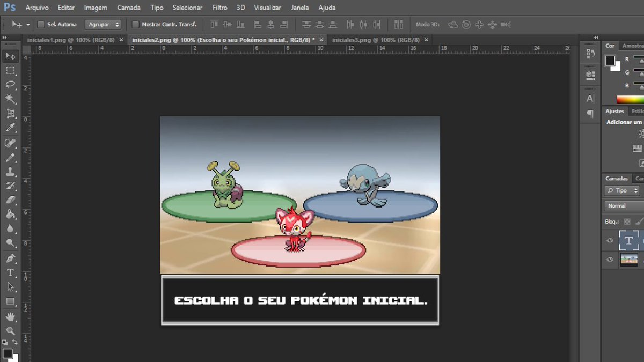Switch to the Ajustes panel tab
The width and height of the screenshot is (644, 362).
(x=614, y=111)
